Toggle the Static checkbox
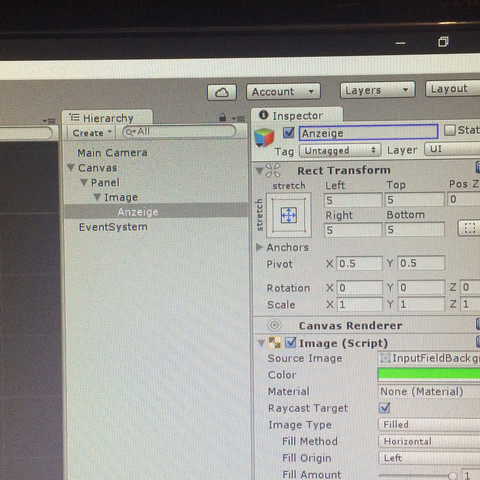The height and width of the screenshot is (480, 480). pyautogui.click(x=450, y=130)
